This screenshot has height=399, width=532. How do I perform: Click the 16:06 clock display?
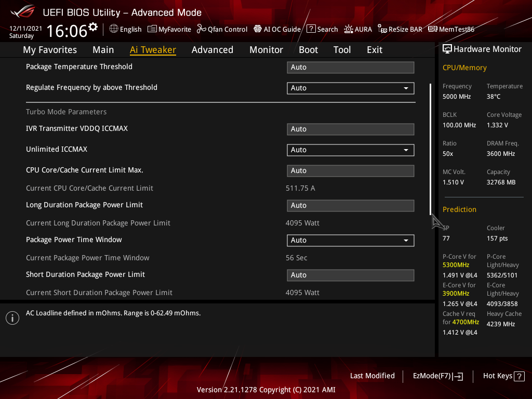pos(67,31)
